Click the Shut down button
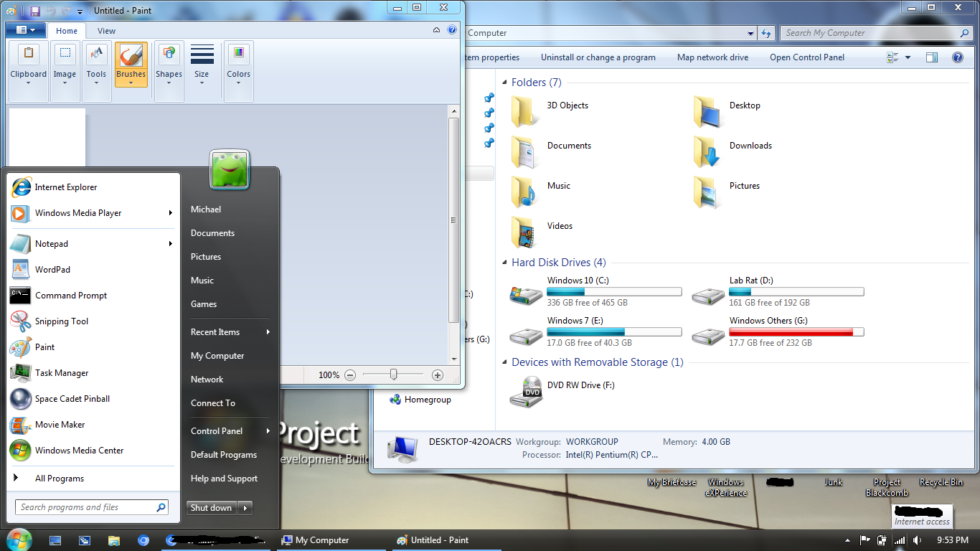 pyautogui.click(x=212, y=508)
